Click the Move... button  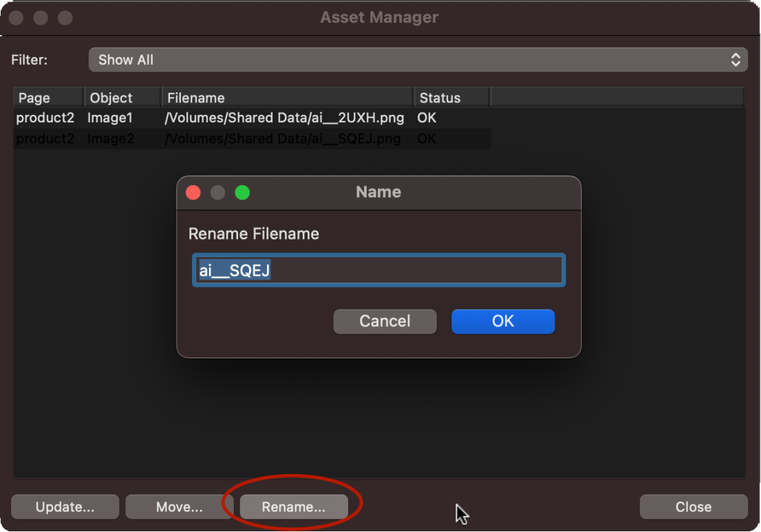pyautogui.click(x=179, y=507)
